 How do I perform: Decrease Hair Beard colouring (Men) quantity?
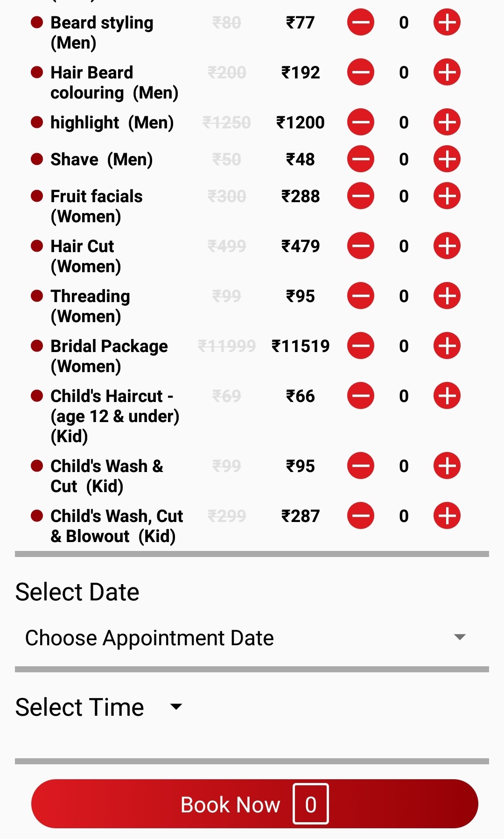point(361,72)
